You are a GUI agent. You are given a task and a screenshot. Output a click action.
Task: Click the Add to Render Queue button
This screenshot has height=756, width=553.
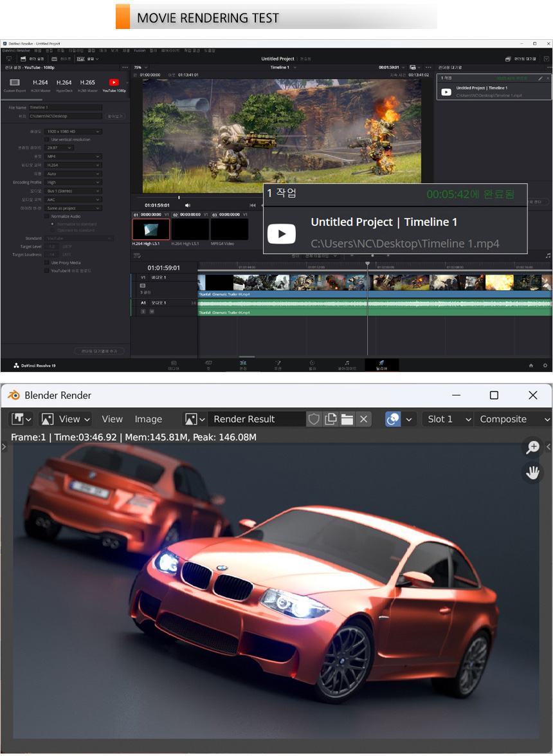(99, 351)
